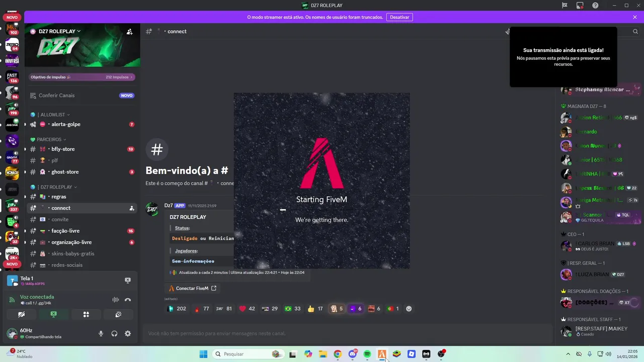
Task: Open skins-babys-gratis channel
Action: (x=82, y=253)
